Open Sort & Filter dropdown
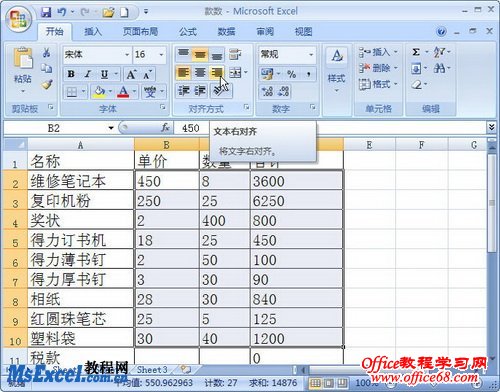Image resolution: width=500 pixels, height=392 pixels. [x=441, y=52]
